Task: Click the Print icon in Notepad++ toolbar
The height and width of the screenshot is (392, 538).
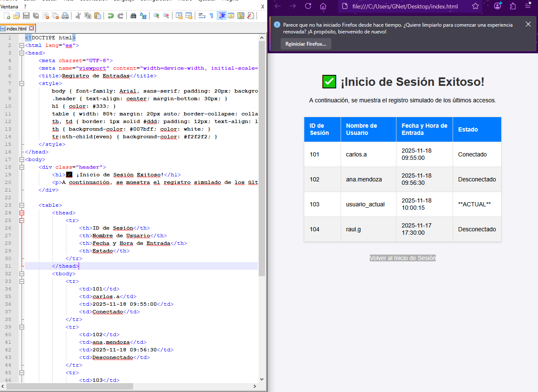Action: tap(65, 16)
